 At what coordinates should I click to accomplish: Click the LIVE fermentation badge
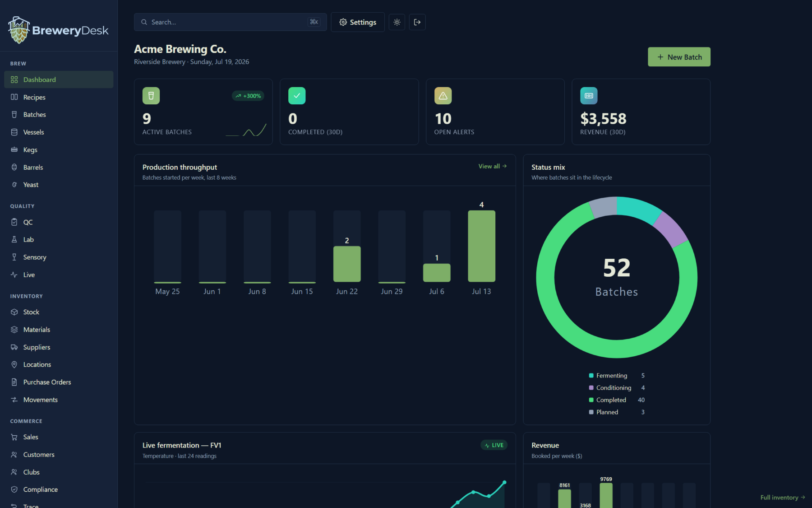coord(494,445)
